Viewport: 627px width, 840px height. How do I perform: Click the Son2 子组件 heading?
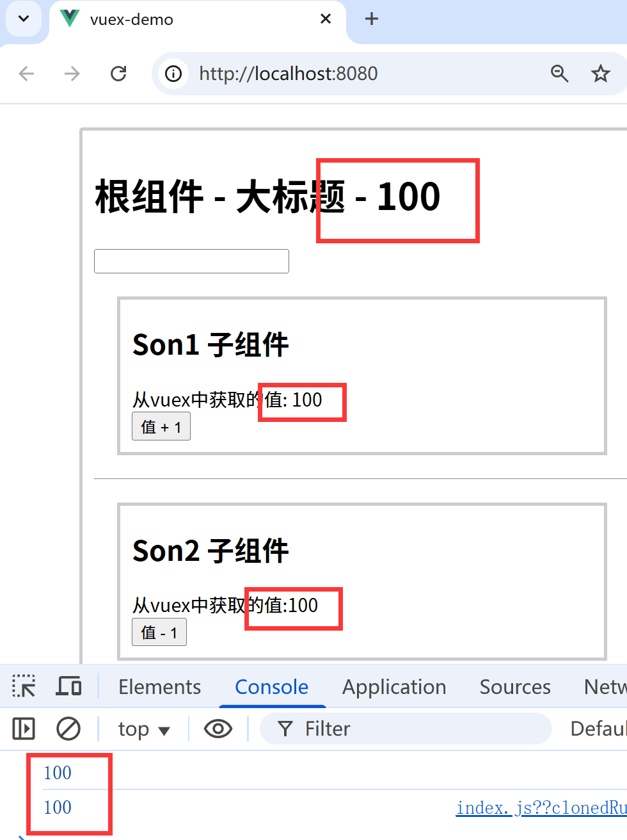[210, 551]
